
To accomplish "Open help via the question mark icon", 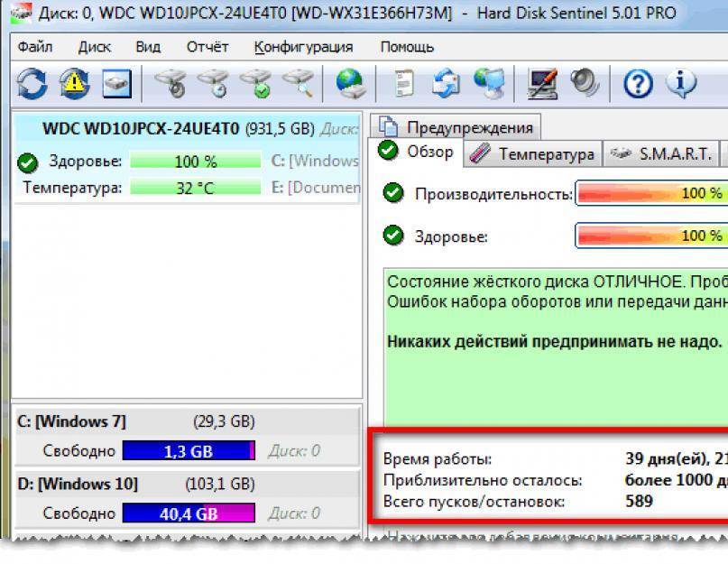I will [638, 84].
